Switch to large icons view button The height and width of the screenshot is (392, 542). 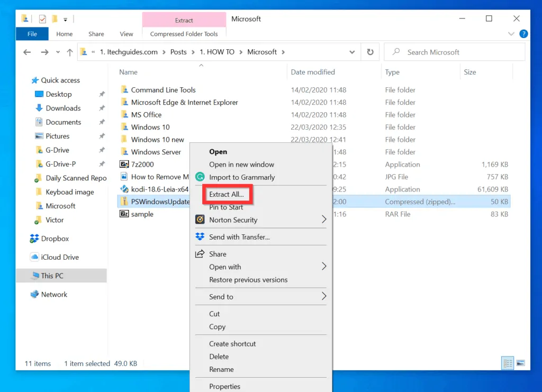(x=520, y=363)
